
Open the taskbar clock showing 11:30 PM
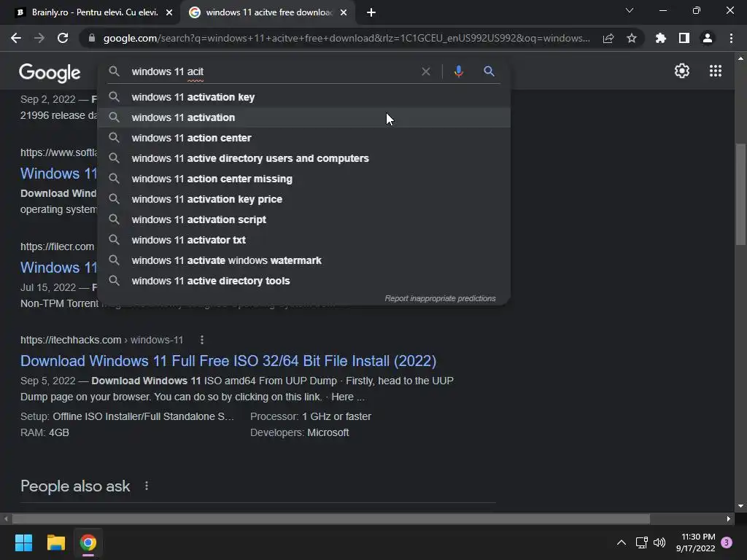click(x=695, y=542)
